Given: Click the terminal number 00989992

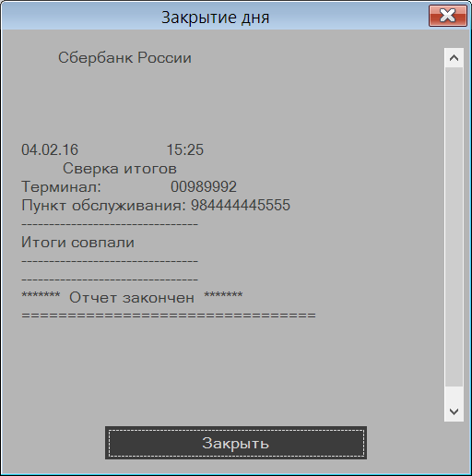Looking at the screenshot, I should pyautogui.click(x=204, y=186).
